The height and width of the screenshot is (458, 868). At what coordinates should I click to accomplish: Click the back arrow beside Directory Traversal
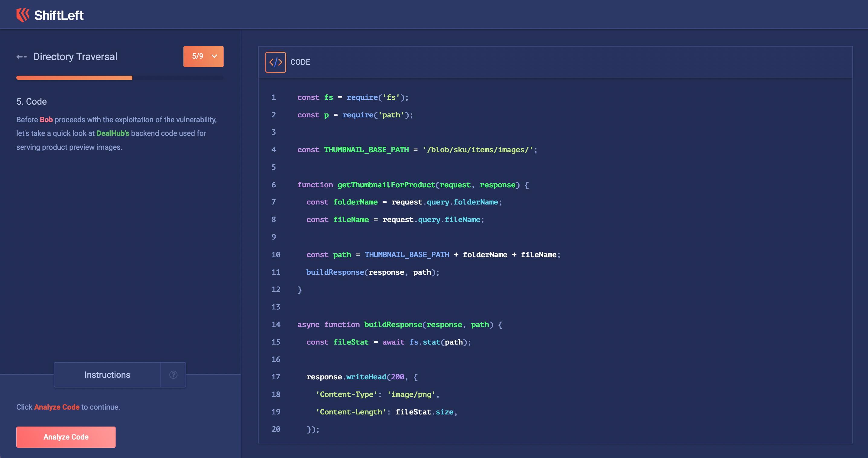pyautogui.click(x=21, y=57)
